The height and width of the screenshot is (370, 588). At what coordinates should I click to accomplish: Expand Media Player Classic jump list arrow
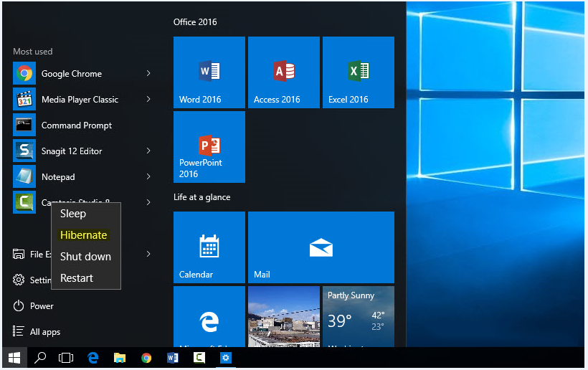click(148, 100)
